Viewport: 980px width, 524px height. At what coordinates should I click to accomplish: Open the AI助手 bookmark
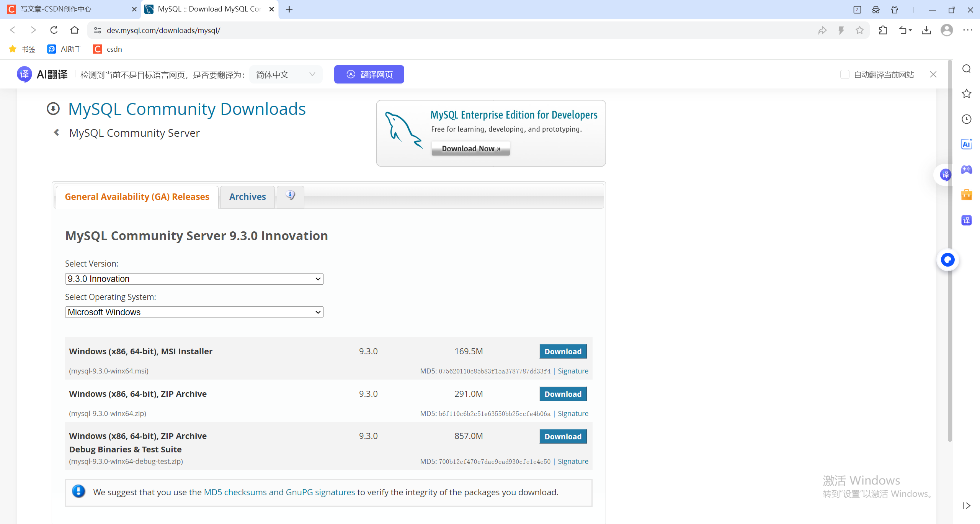(x=64, y=49)
